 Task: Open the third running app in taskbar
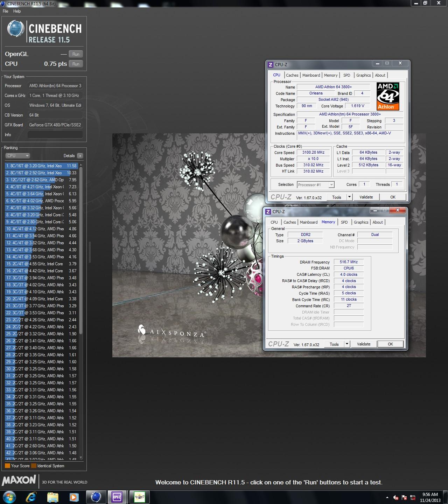[x=140, y=497]
